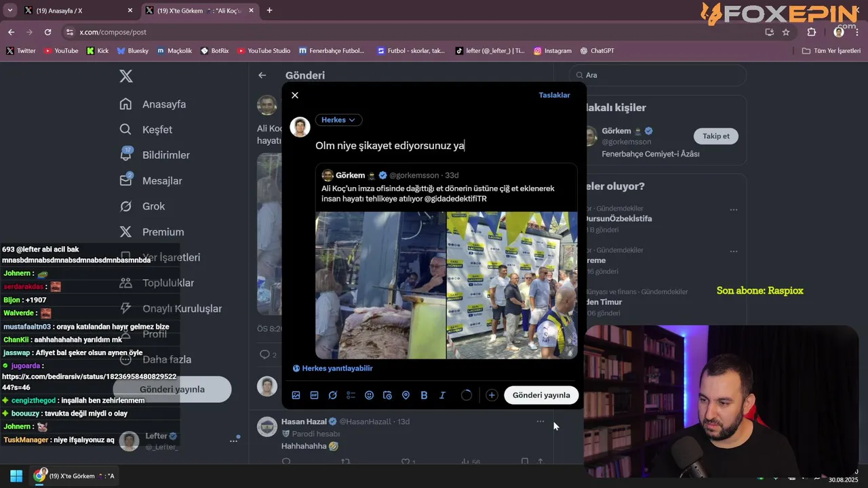Close the Anasayfa / X tab
This screenshot has width=868, height=488.
[130, 11]
